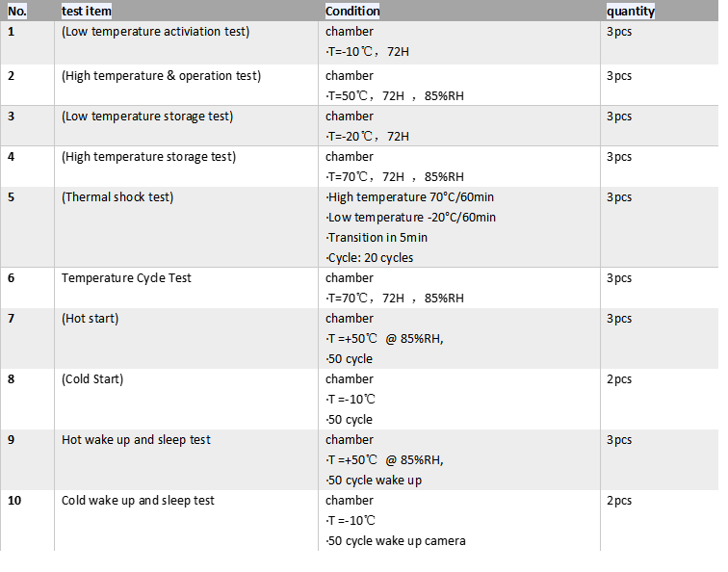Image resolution: width=728 pixels, height=572 pixels.
Task: Click the 'No.' column header
Action: point(17,12)
